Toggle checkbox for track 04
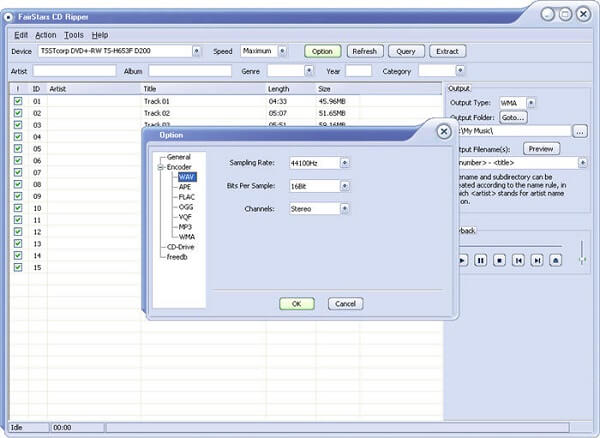The width and height of the screenshot is (600, 438). click(x=18, y=137)
